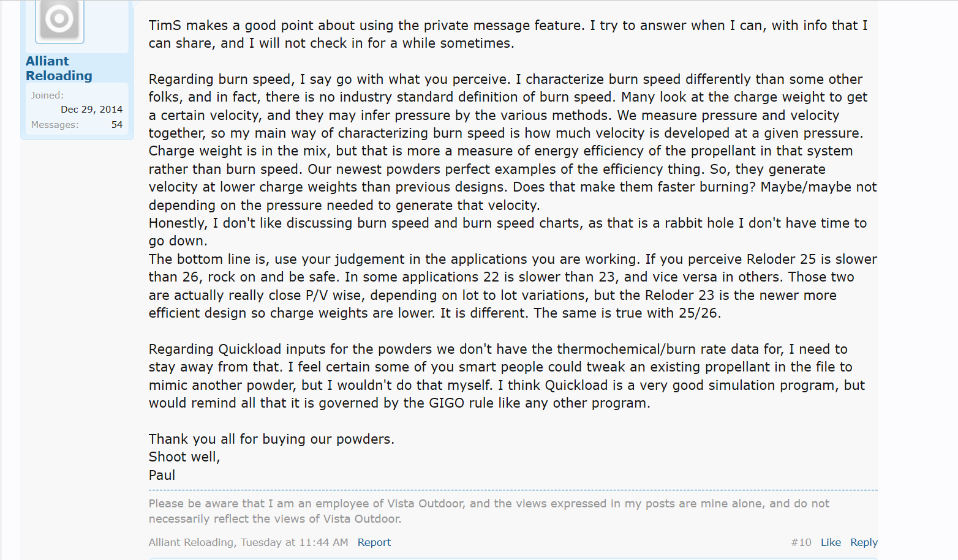Click the Dec 29, 2014 joined date

coord(91,110)
